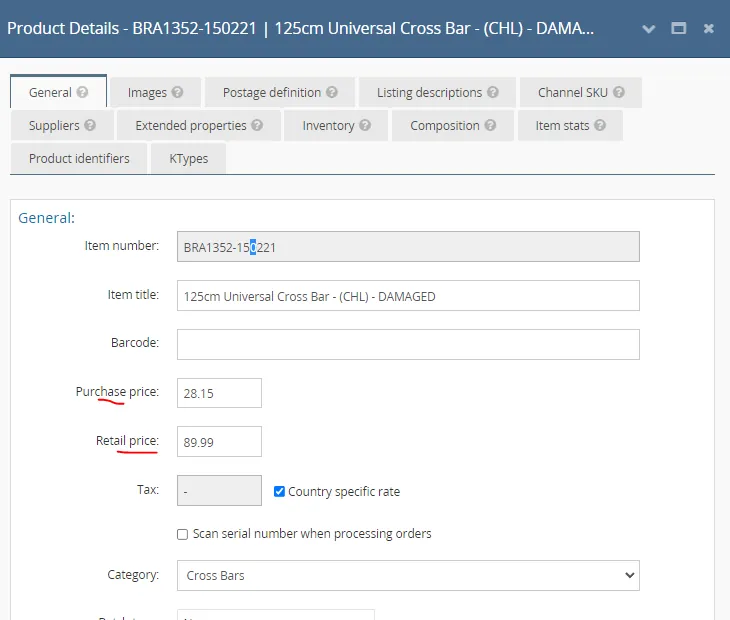Screen dimensions: 730x620
Task: Close the Product Details window
Action: (x=709, y=28)
